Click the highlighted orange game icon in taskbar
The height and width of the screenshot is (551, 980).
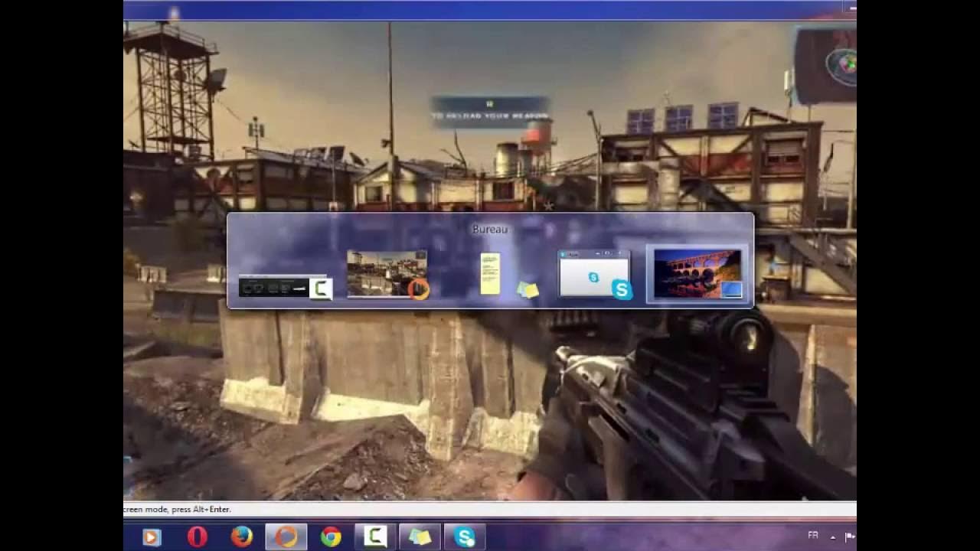(x=286, y=537)
